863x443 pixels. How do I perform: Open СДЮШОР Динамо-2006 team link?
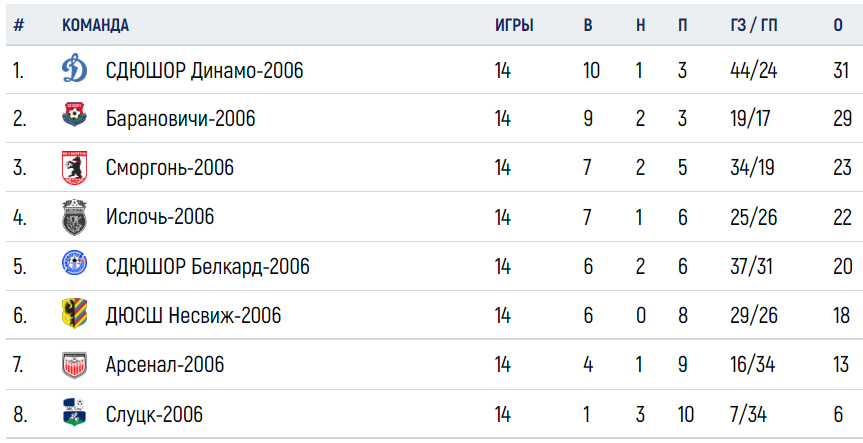coord(204,71)
